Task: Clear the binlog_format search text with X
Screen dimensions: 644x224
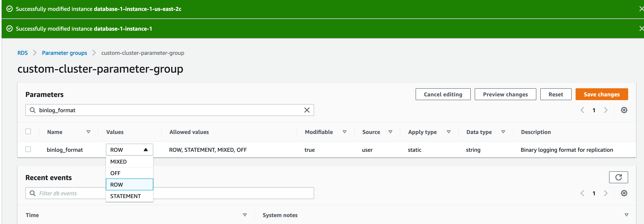Action: pyautogui.click(x=307, y=110)
